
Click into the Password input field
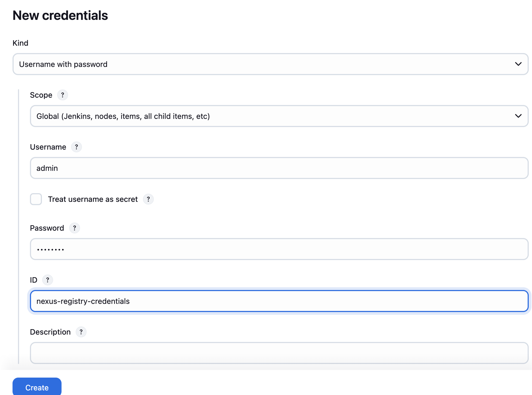279,249
